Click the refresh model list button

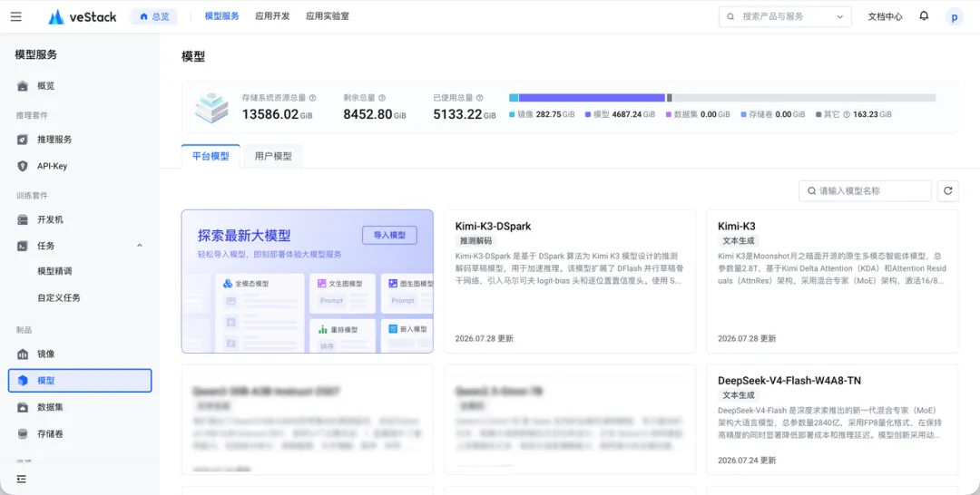click(947, 191)
